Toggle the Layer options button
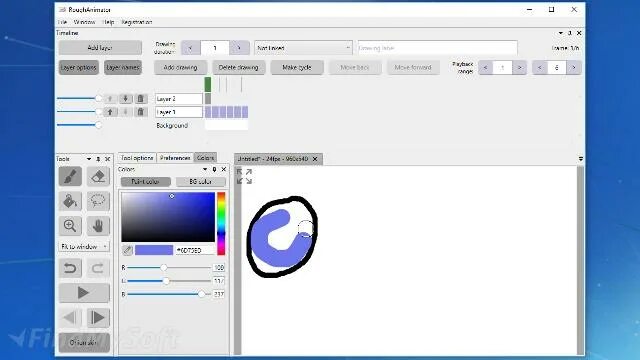The width and height of the screenshot is (640, 360). tap(79, 67)
